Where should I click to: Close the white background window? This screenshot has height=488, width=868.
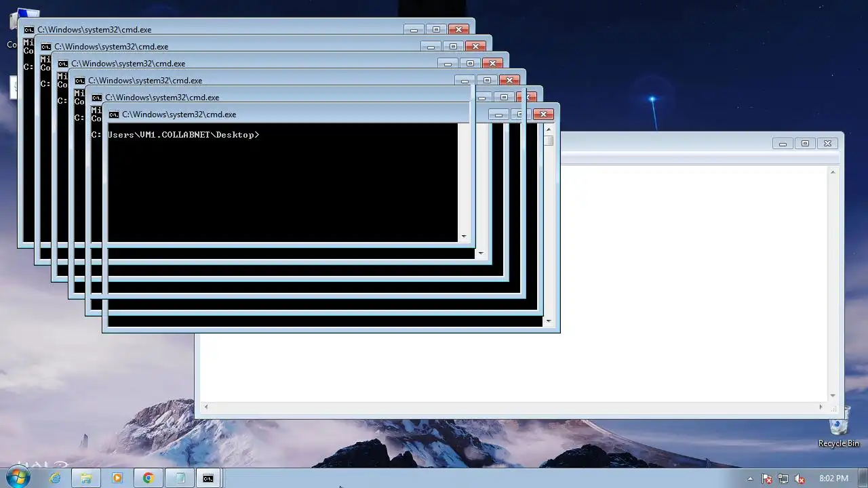coord(827,144)
